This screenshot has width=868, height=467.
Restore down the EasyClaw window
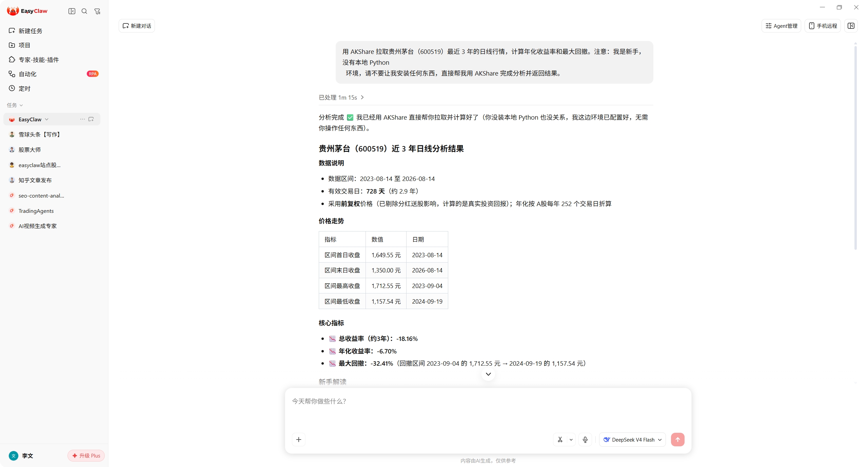(x=839, y=7)
